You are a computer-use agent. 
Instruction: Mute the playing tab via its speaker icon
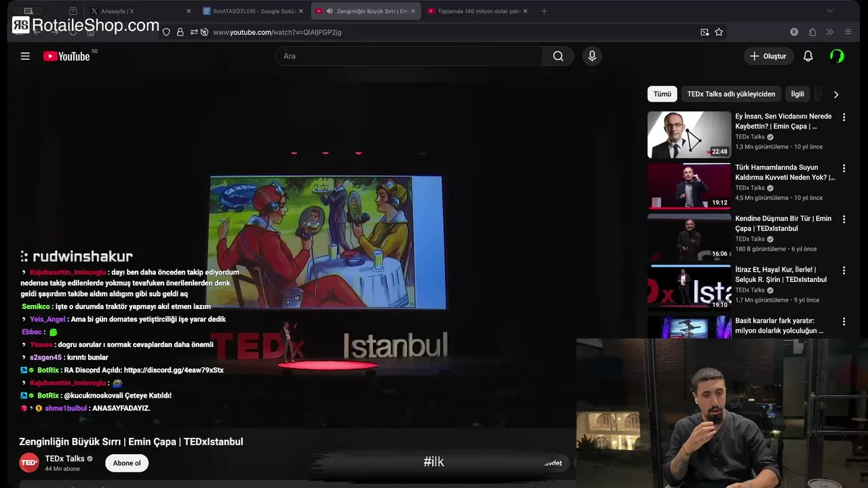330,11
